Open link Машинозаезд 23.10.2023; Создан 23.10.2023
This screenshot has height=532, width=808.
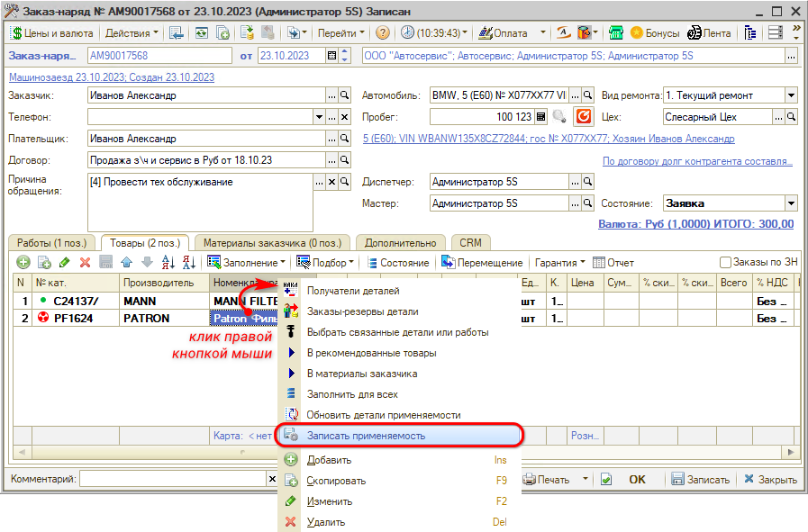click(112, 77)
